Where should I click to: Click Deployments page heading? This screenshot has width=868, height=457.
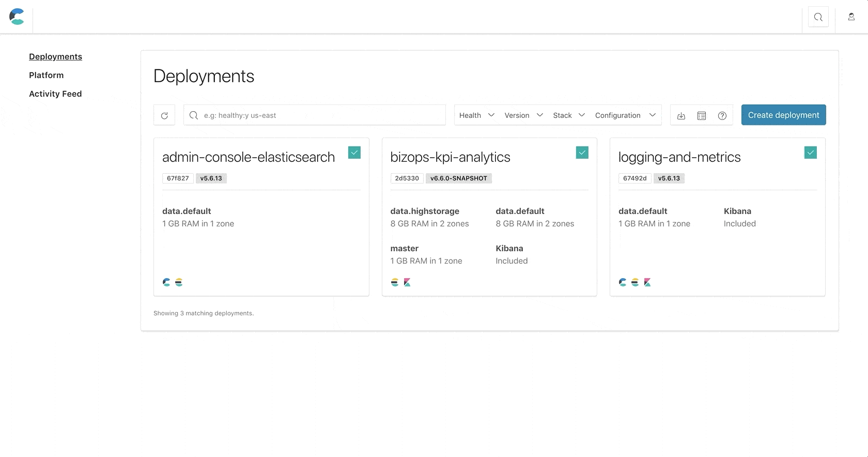pos(204,76)
